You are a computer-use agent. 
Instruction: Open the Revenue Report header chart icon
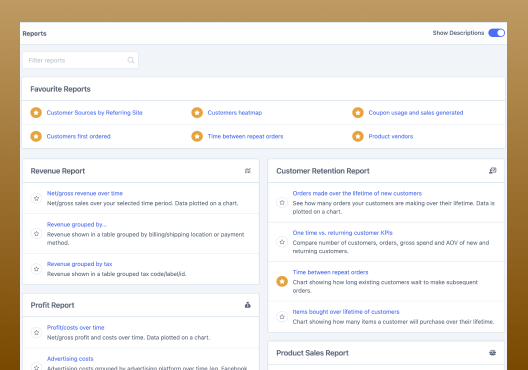click(248, 171)
